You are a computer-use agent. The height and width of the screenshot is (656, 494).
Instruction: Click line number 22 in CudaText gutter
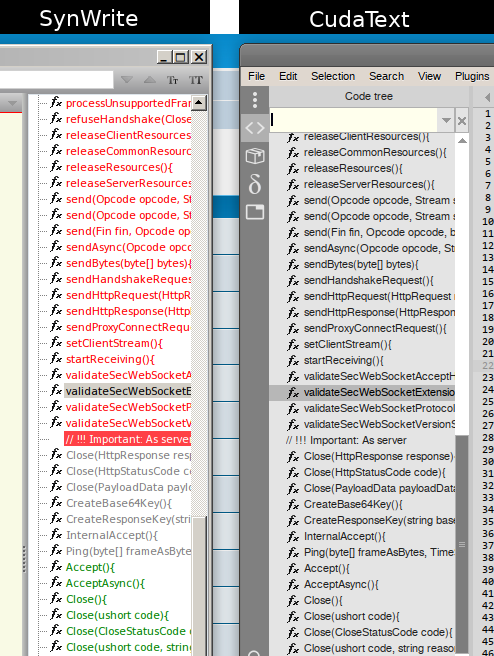(488, 366)
